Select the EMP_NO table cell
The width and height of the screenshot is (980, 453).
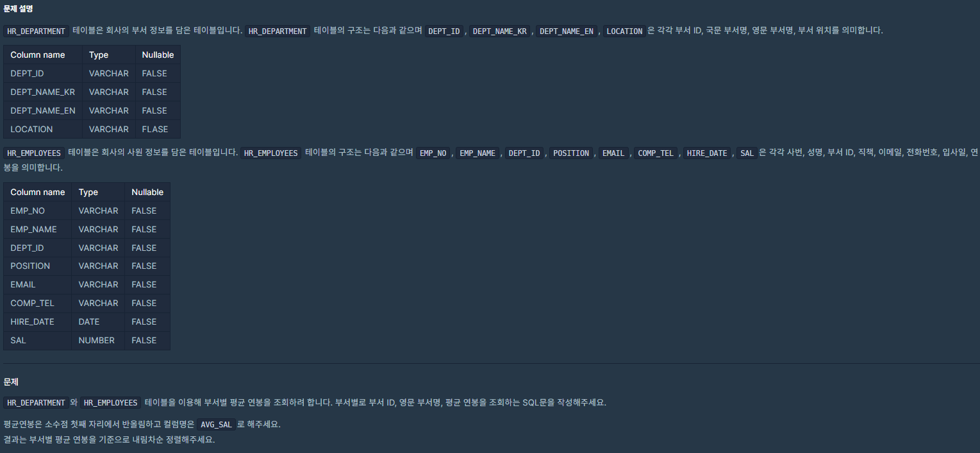point(38,210)
